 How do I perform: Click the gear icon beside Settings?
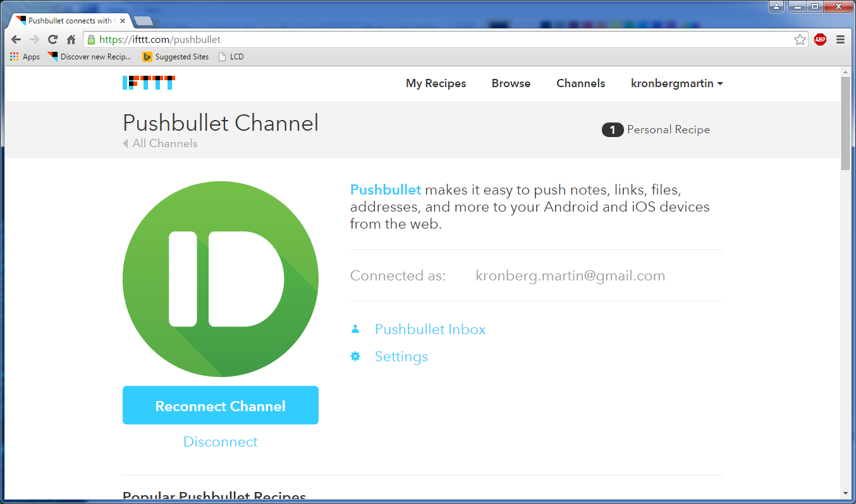tap(355, 356)
